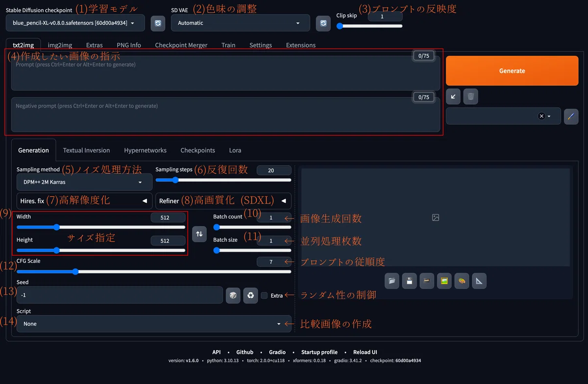Open the PNG Info tab

[129, 45]
